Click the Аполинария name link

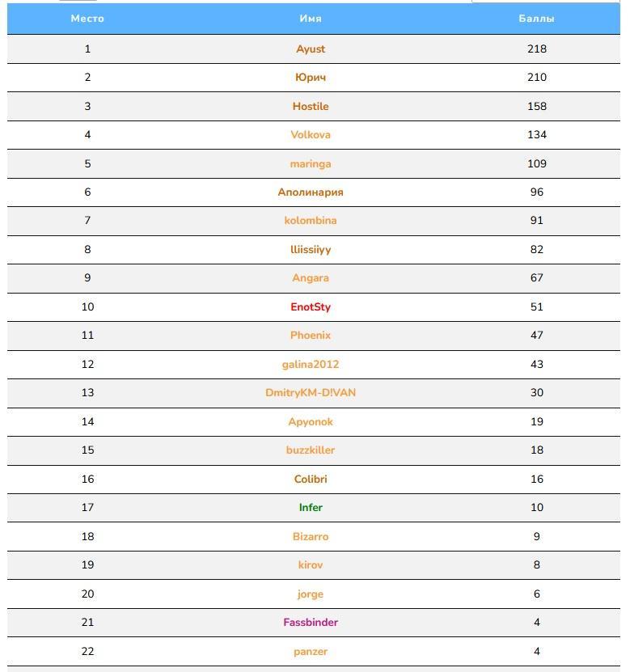click(311, 192)
